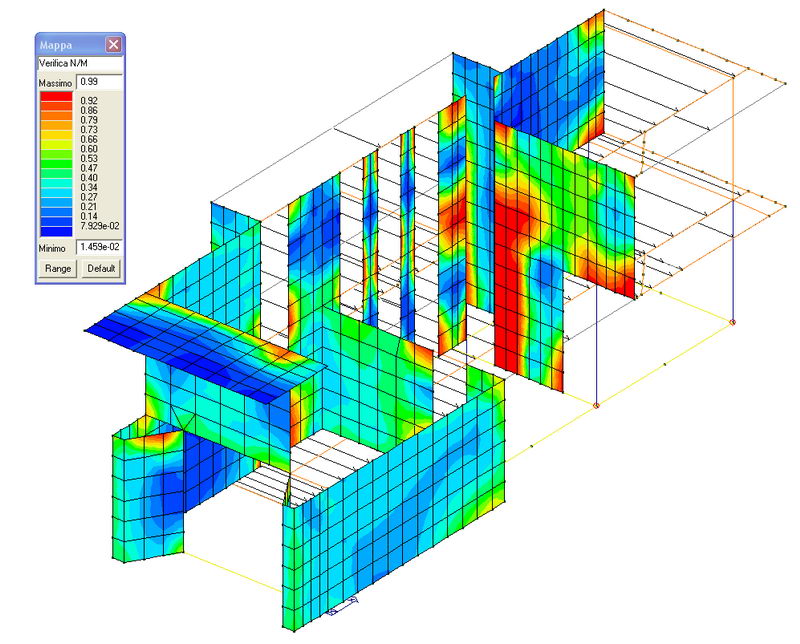
Task: Select the Verifica N/M field
Action: tap(80, 64)
